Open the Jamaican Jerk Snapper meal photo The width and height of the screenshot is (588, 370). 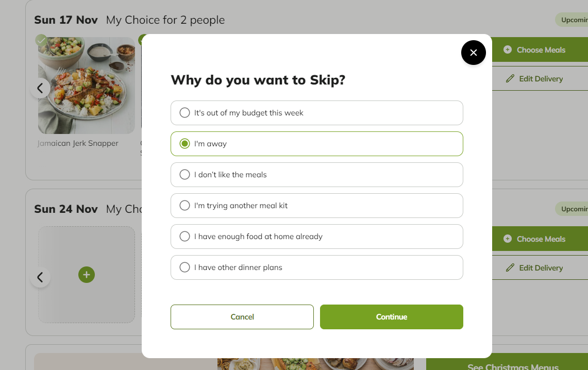click(86, 86)
